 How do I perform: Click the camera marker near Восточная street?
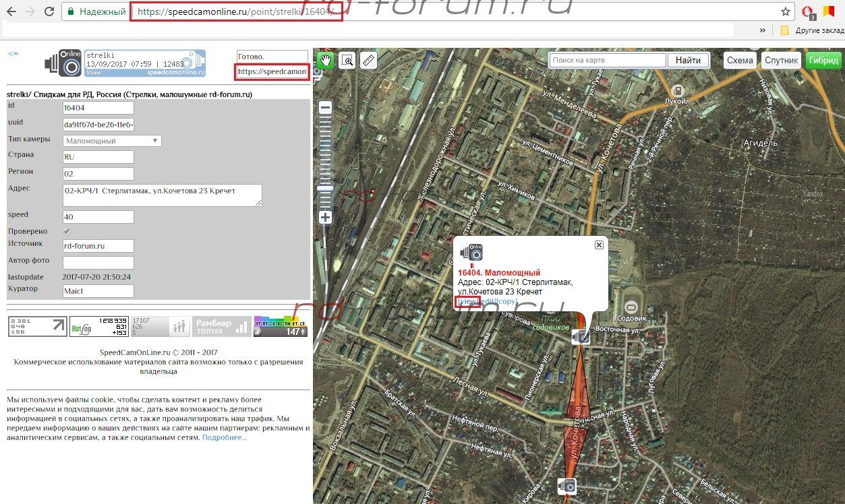pyautogui.click(x=581, y=336)
